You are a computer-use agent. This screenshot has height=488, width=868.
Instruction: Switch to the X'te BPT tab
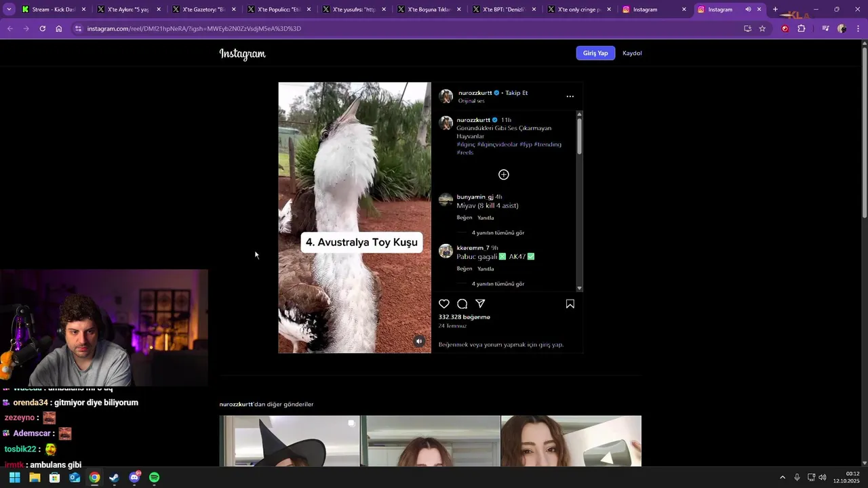pyautogui.click(x=503, y=9)
